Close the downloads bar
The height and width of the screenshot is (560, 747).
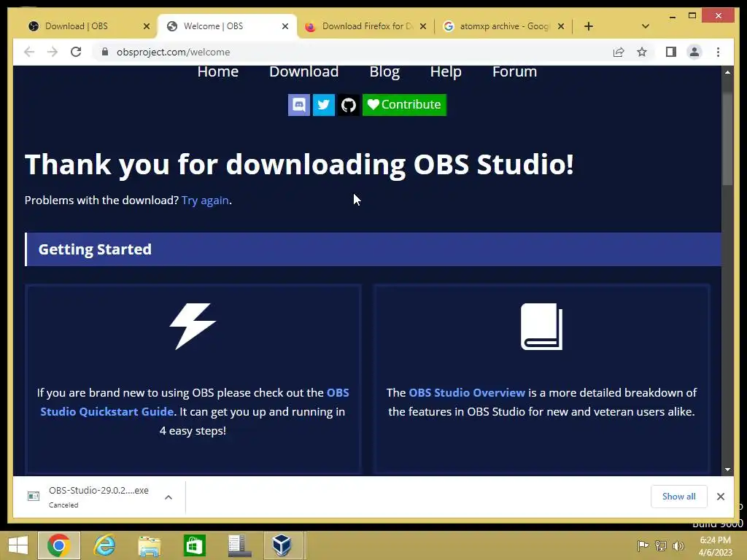point(721,497)
